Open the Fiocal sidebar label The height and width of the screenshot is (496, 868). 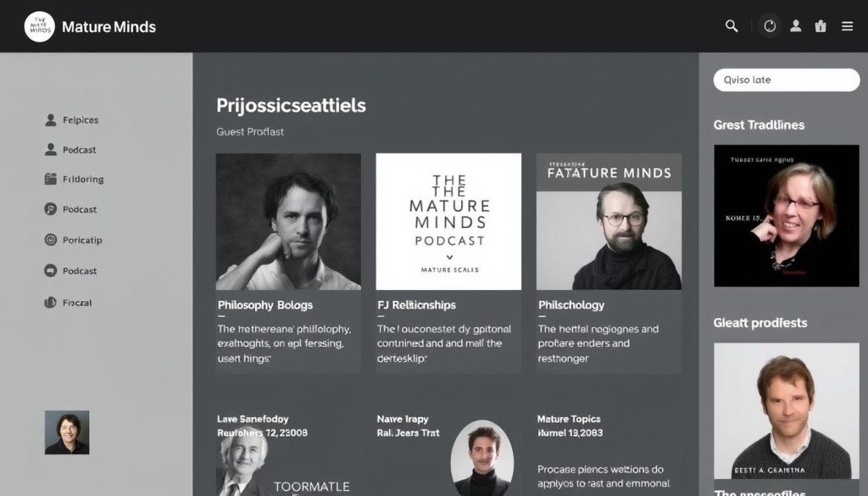(x=77, y=303)
